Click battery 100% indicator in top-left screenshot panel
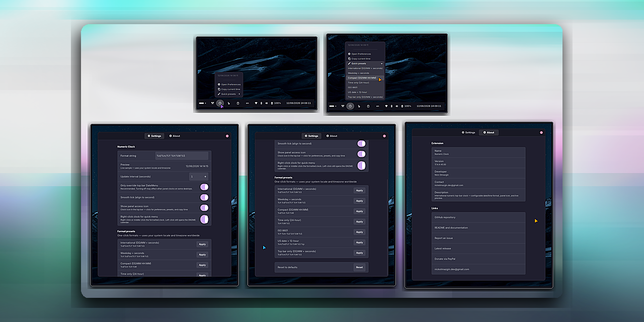 [x=276, y=103]
